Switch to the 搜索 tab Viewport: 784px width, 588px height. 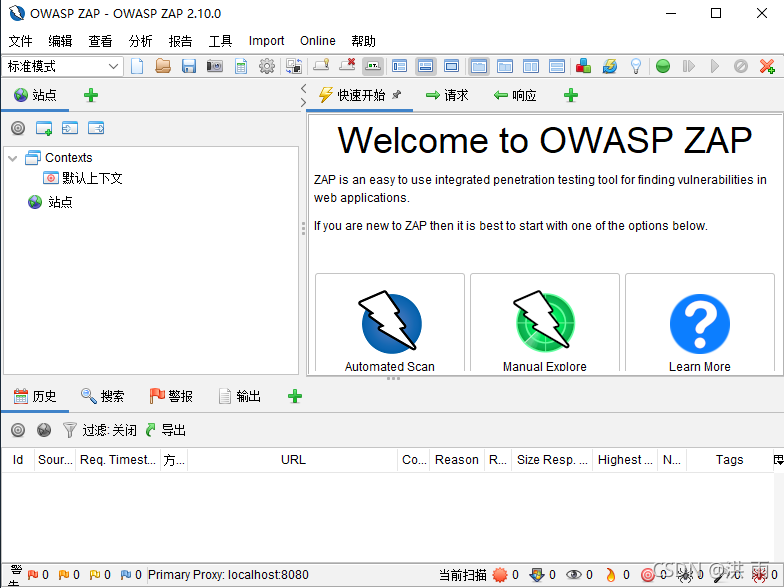point(102,396)
